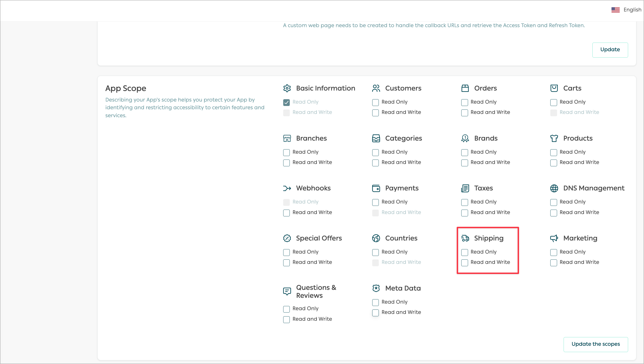This screenshot has height=364, width=644.
Task: Enable DNS Management Read Only
Action: [x=553, y=202]
